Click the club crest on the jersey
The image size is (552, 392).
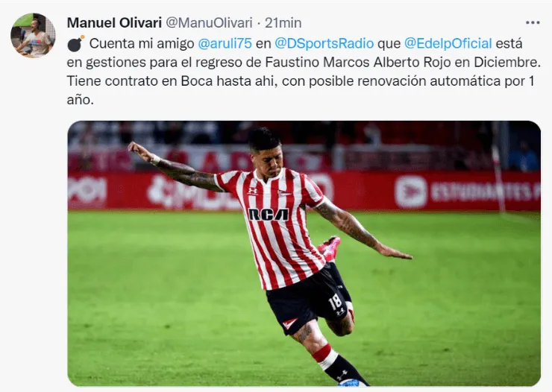pyautogui.click(x=285, y=193)
